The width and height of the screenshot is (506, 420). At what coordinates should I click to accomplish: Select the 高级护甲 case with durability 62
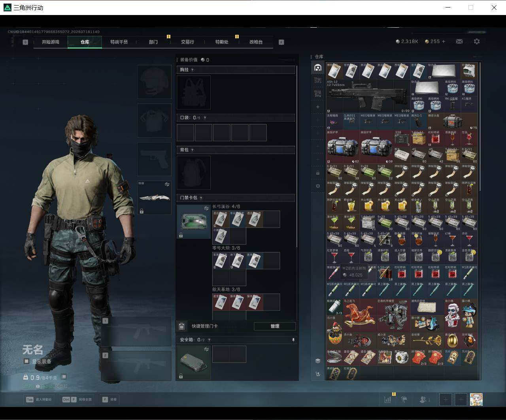coord(343,147)
